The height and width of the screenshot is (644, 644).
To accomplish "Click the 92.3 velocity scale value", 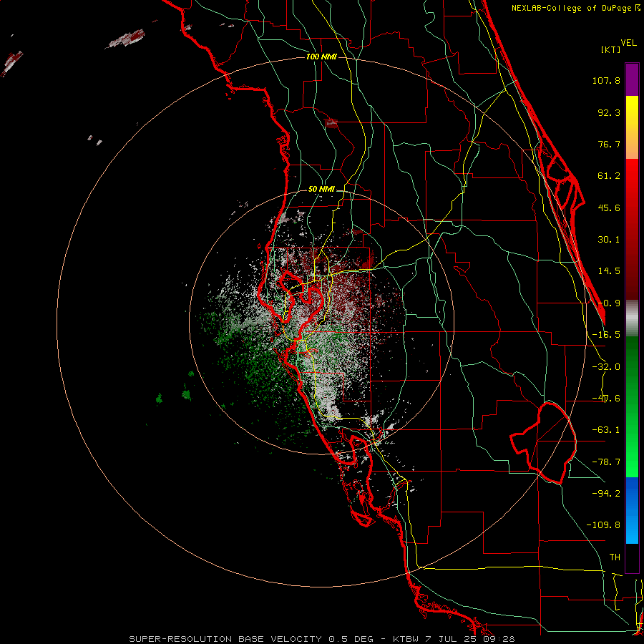I will [609, 112].
